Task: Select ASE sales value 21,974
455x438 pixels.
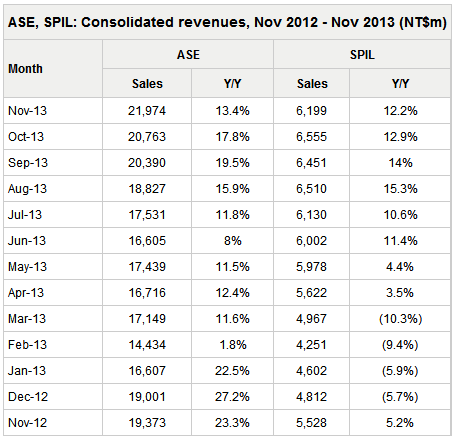Action: (147, 110)
